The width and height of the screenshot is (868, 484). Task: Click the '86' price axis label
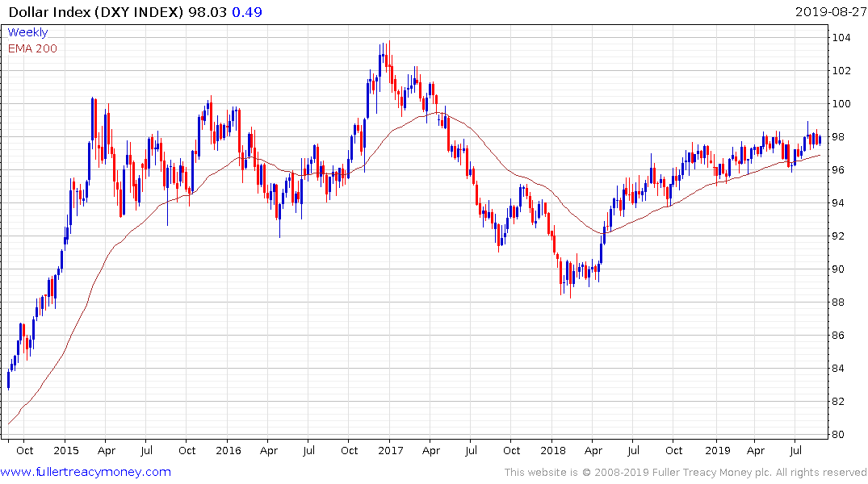pos(839,336)
